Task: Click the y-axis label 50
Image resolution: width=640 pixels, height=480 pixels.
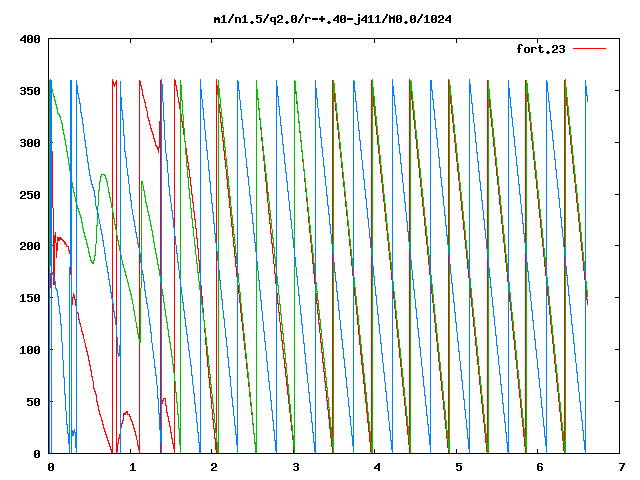Action: (34, 402)
